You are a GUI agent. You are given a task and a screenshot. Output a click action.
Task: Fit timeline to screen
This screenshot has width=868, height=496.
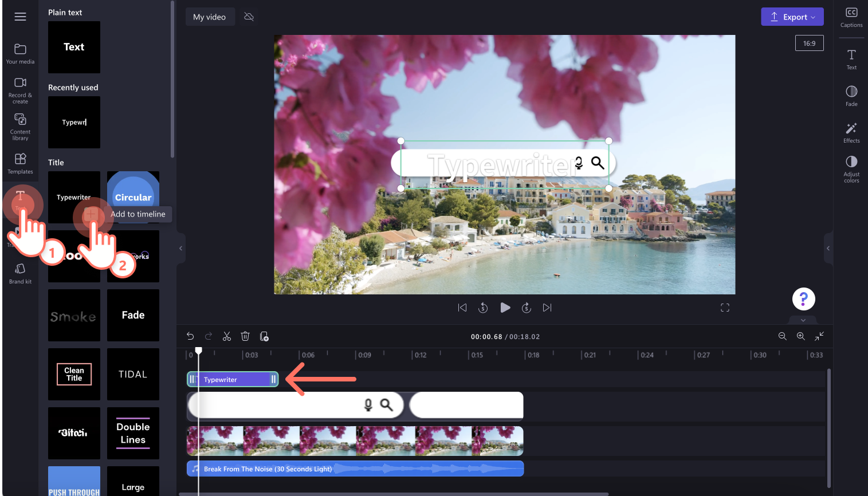tap(820, 336)
